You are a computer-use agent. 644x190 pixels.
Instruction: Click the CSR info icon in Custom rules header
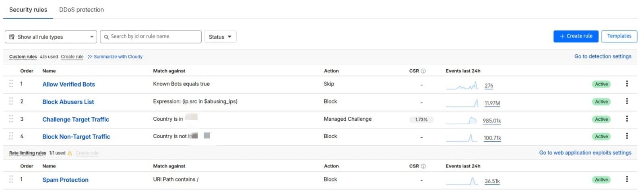point(423,71)
